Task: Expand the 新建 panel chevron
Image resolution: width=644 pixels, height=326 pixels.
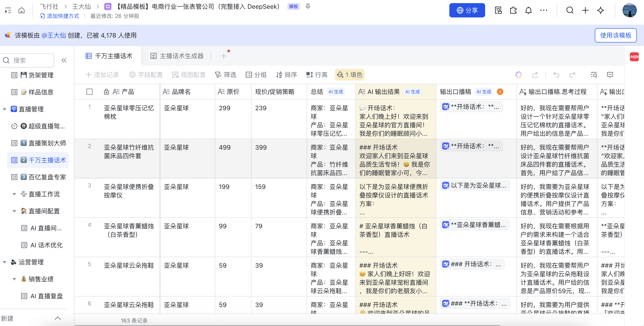Action: pyautogui.click(x=58, y=318)
